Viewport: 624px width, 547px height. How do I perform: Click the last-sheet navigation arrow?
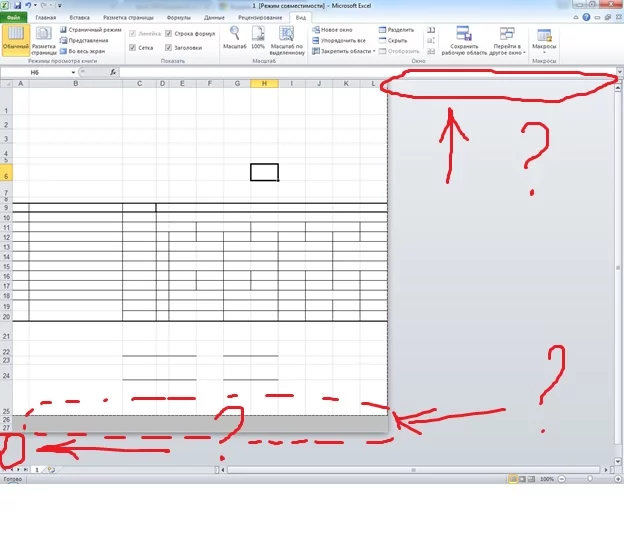tap(25, 470)
